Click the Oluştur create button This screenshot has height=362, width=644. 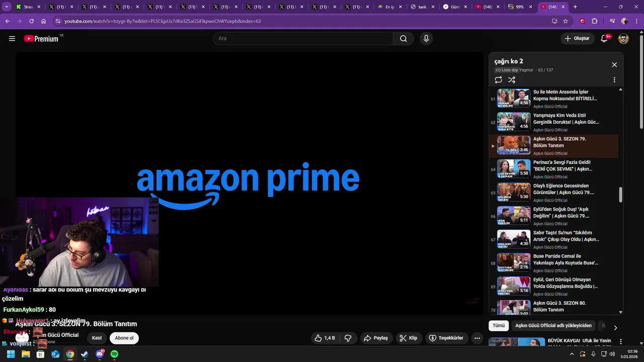pyautogui.click(x=577, y=39)
